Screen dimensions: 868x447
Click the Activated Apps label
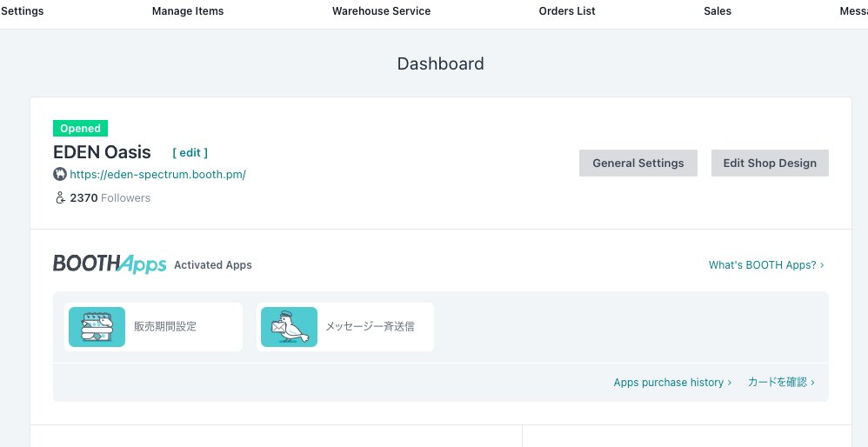tap(212, 265)
